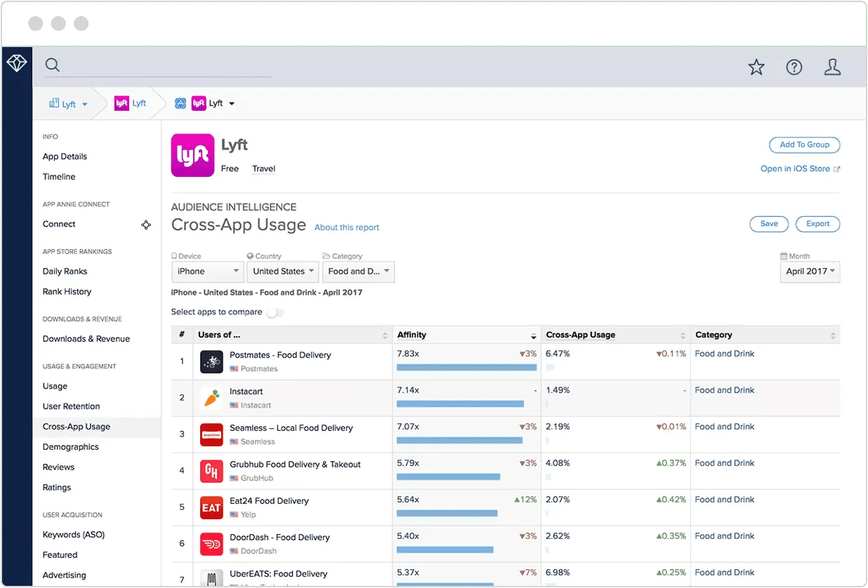Expand the Lyft company breadcrumb dropdown
The height and width of the screenshot is (588, 868).
(85, 105)
